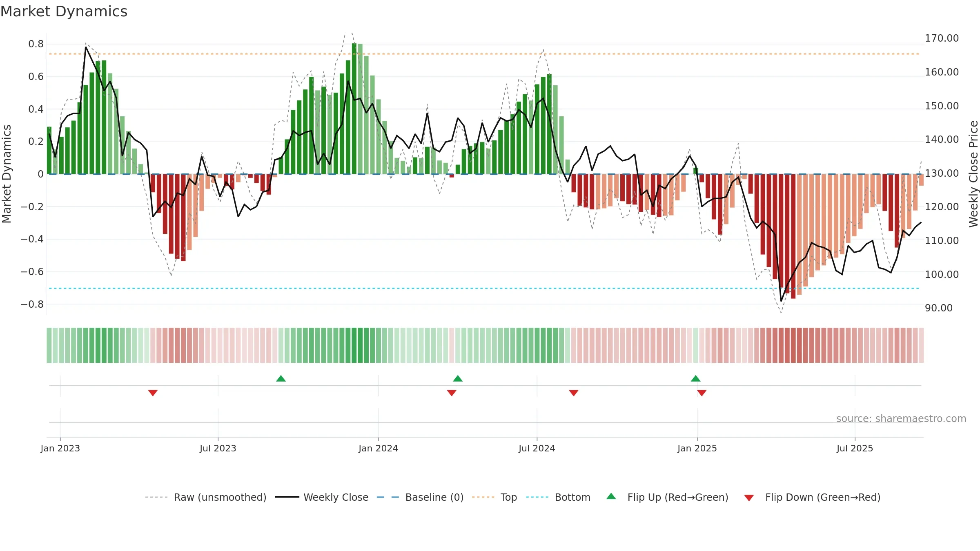
Task: Click the Flip Down (Green→Red) legend label
Action: click(823, 497)
